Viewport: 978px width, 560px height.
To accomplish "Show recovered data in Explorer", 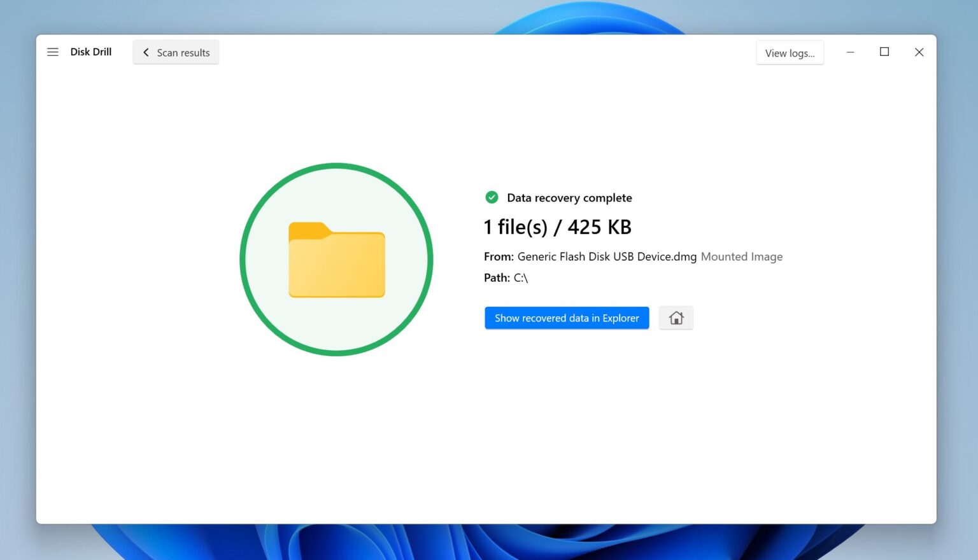I will (566, 318).
